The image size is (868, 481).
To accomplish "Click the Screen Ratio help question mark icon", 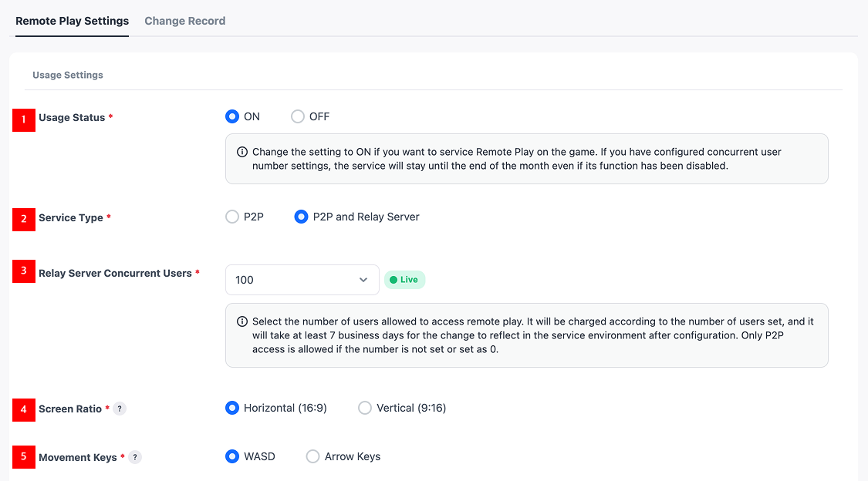I will click(120, 409).
